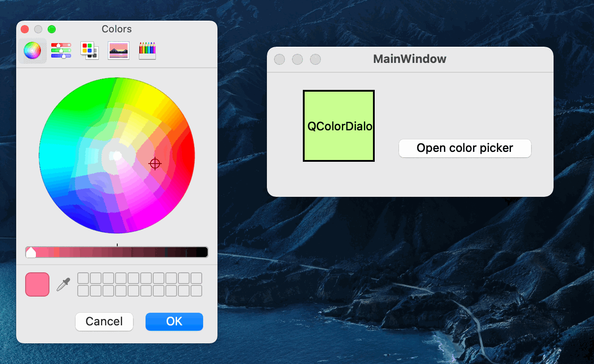Screen dimensions: 594x364
Task: Click the Colors dialog title bar
Action: pyautogui.click(x=116, y=29)
